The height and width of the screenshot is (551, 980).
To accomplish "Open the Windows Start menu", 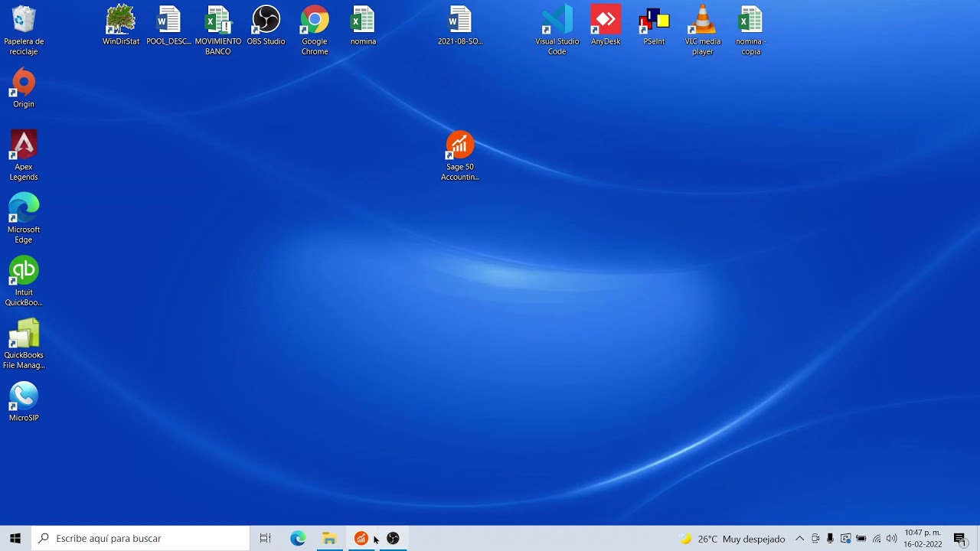I will click(x=15, y=539).
